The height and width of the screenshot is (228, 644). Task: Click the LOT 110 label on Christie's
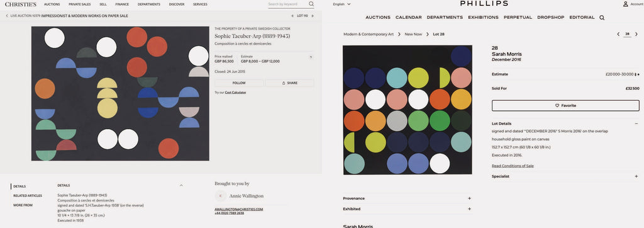click(303, 16)
